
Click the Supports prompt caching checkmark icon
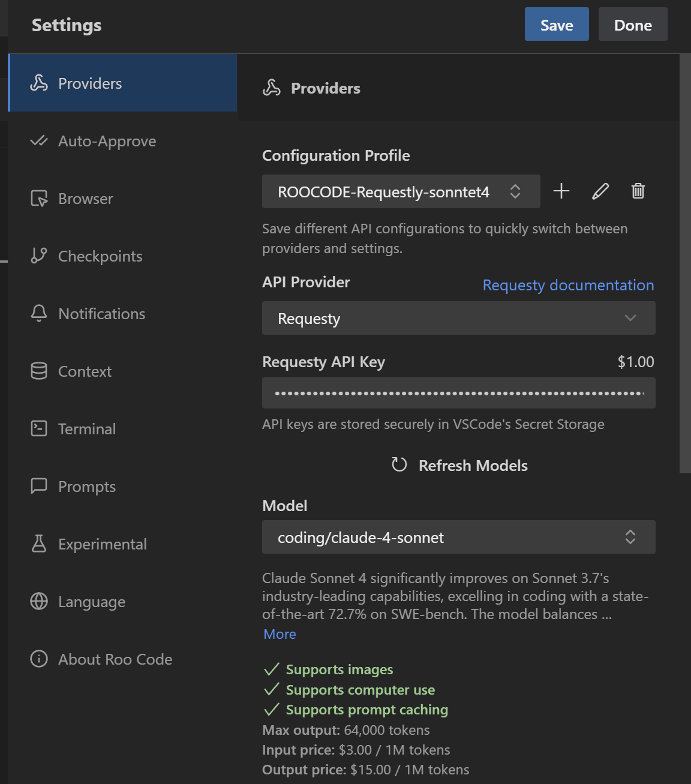tap(272, 709)
